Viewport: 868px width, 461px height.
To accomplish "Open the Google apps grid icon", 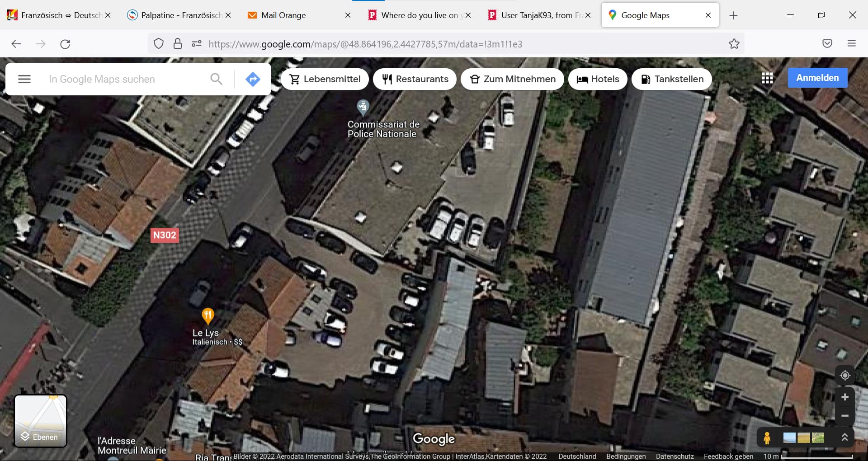I will 767,78.
